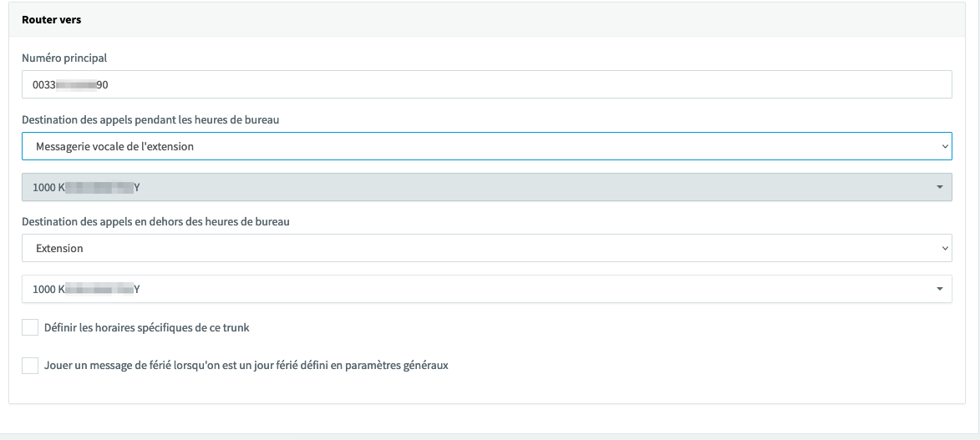Image resolution: width=980 pixels, height=440 pixels.
Task: Click label Destination des appels en dehors des heures
Action: click(x=155, y=221)
